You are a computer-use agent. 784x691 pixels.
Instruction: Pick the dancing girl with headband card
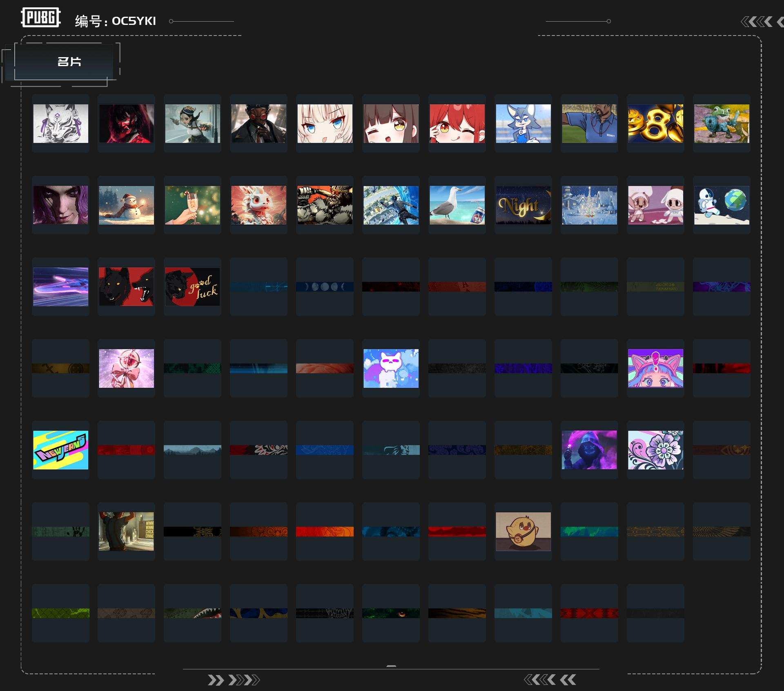(193, 123)
